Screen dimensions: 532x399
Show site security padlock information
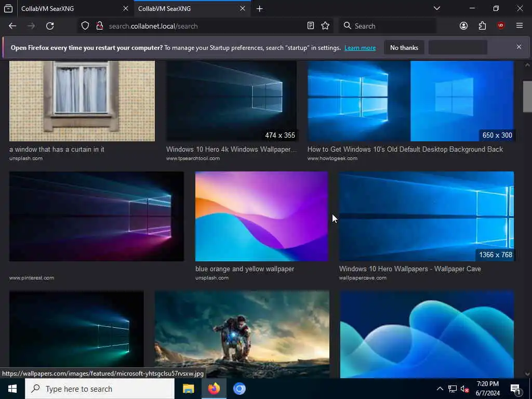pyautogui.click(x=99, y=26)
